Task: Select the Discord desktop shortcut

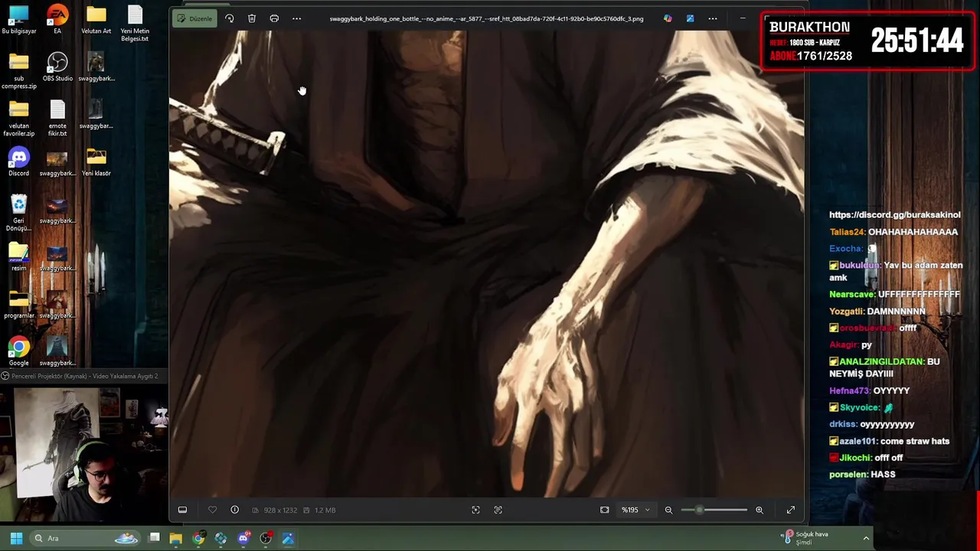Action: click(19, 162)
